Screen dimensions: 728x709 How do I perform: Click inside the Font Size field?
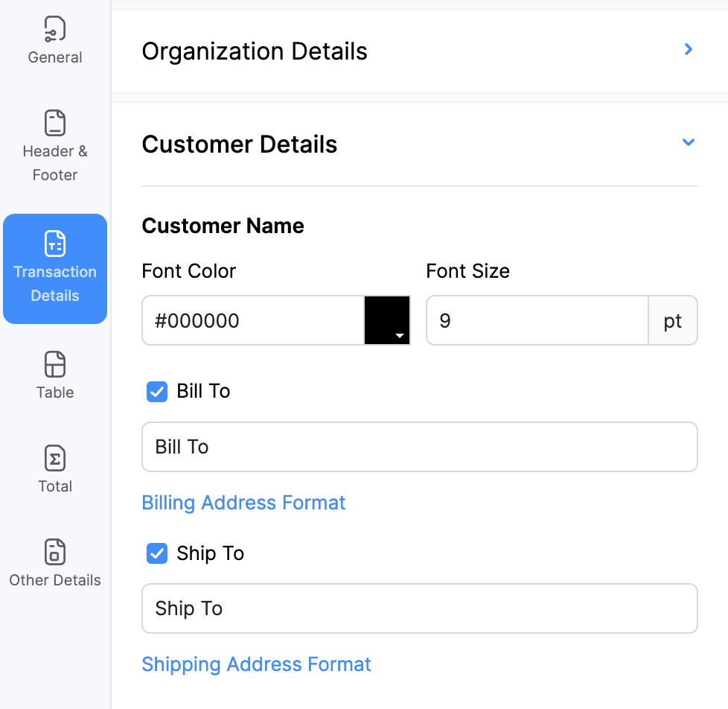tap(536, 319)
